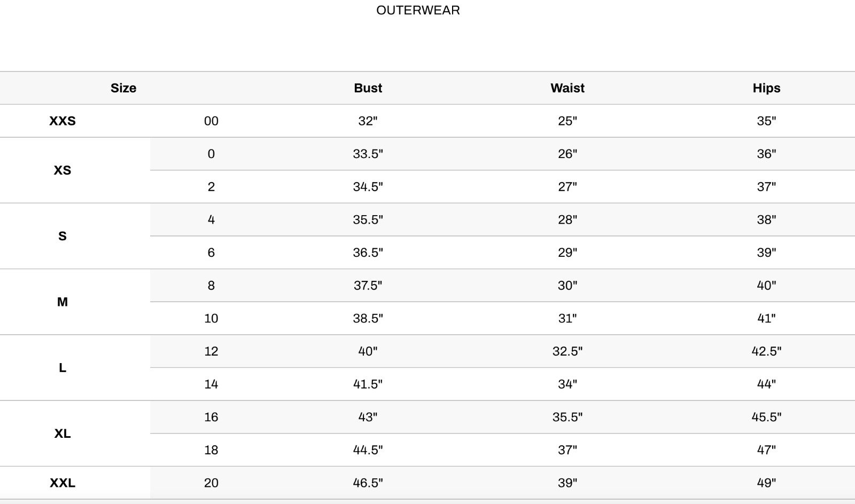Viewport: 855px width, 504px height.
Task: Select the XL size label
Action: click(x=63, y=434)
